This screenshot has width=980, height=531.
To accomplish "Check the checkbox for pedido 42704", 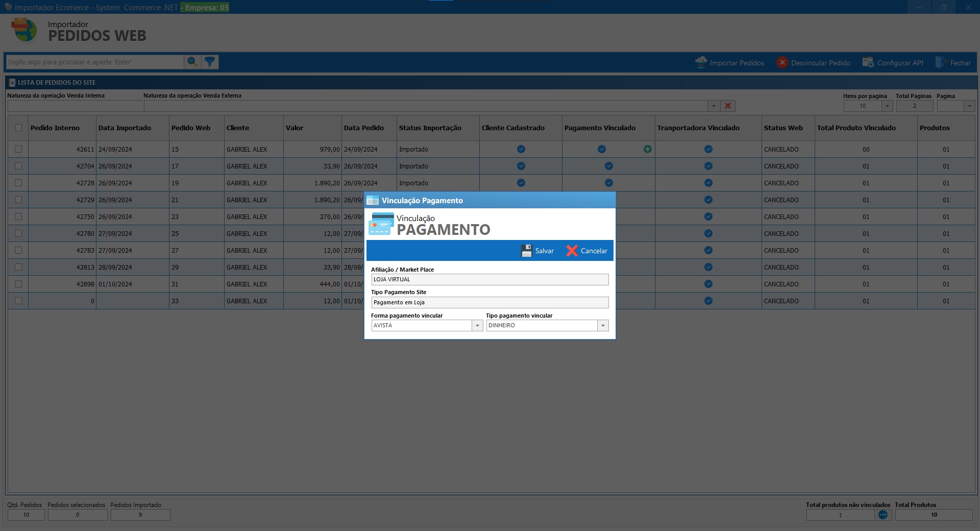I will click(x=18, y=166).
